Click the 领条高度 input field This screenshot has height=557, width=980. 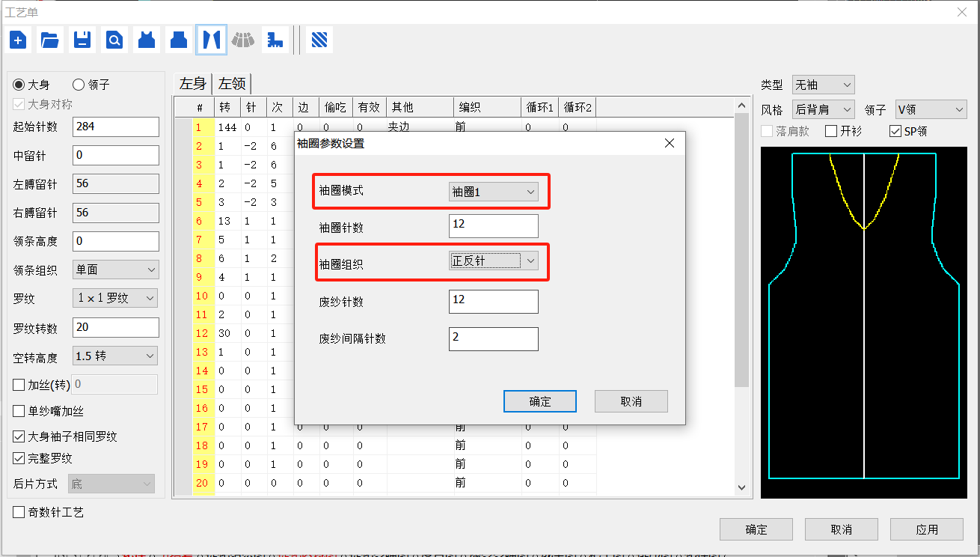click(x=116, y=241)
